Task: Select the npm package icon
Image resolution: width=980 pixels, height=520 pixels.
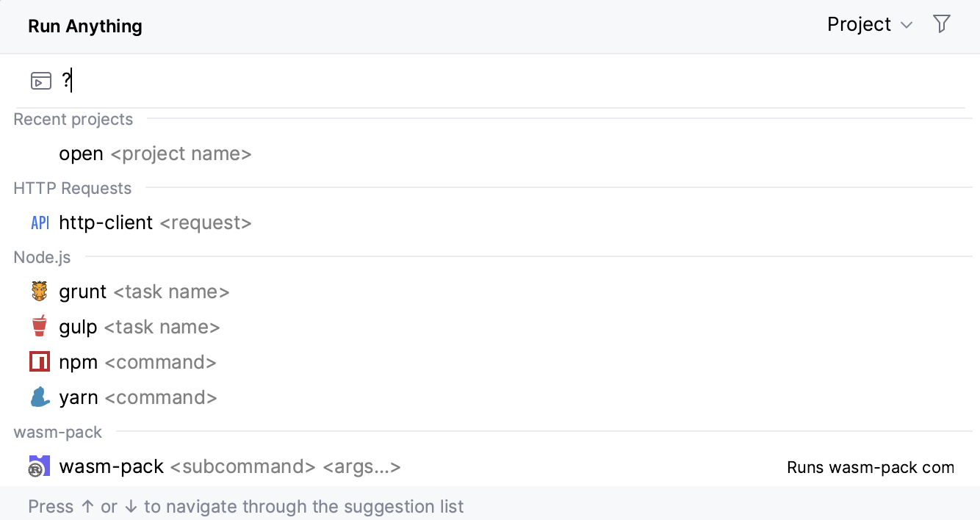Action: pos(39,361)
